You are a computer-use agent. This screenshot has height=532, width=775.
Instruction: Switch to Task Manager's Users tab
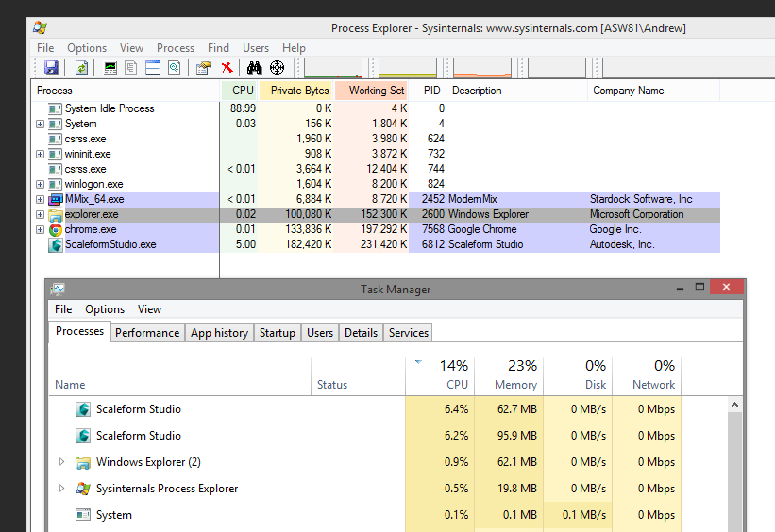pos(320,333)
